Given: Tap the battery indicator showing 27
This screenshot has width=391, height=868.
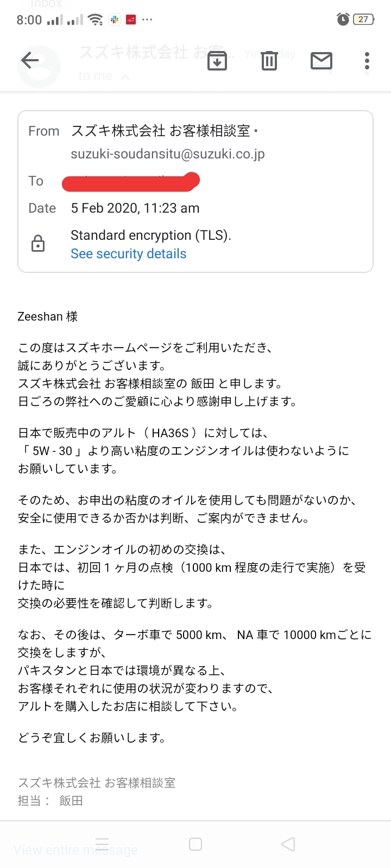Looking at the screenshot, I should coord(364,20).
